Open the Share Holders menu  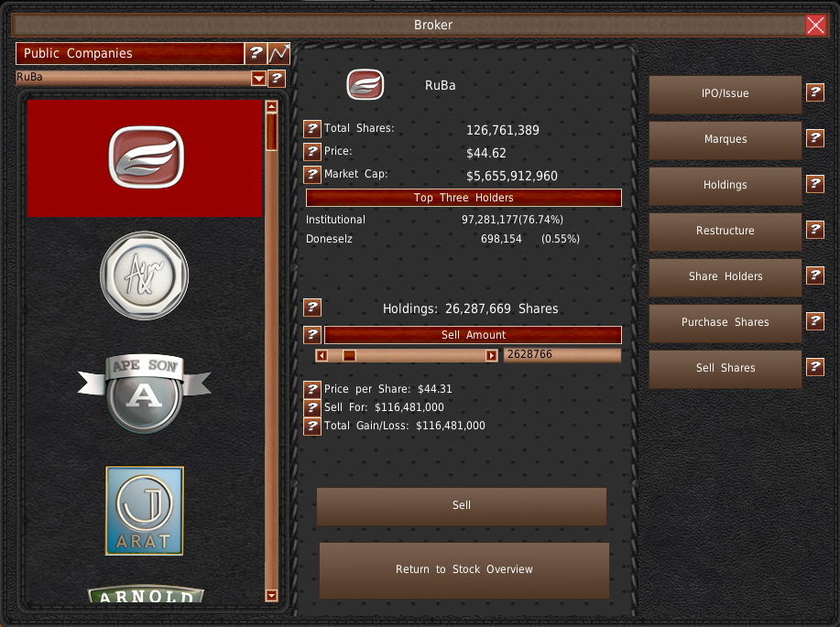[x=725, y=276]
